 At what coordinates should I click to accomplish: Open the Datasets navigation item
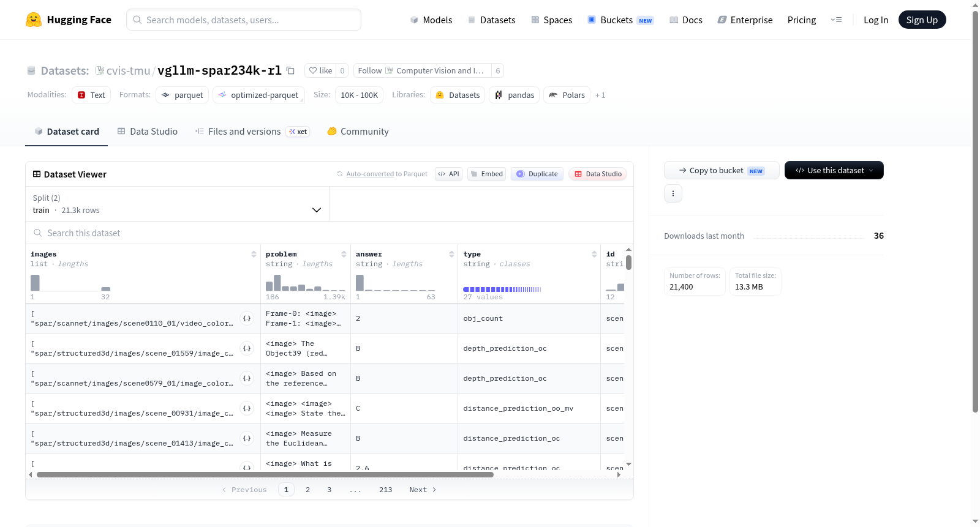coord(491,20)
